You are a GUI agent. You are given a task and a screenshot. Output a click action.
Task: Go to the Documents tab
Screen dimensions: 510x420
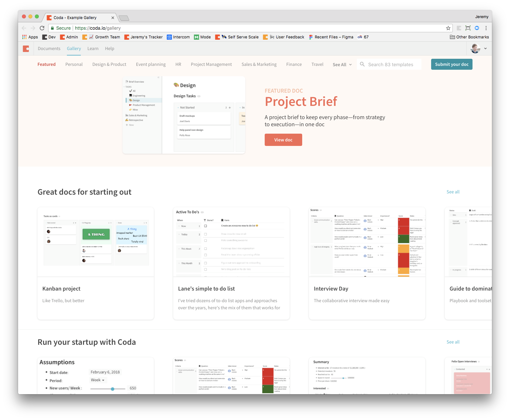click(49, 49)
